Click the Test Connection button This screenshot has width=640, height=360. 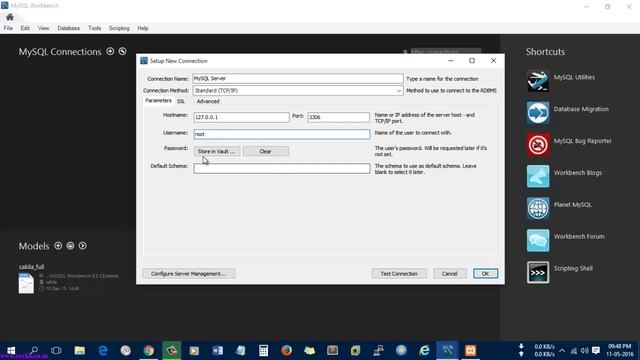tap(399, 273)
